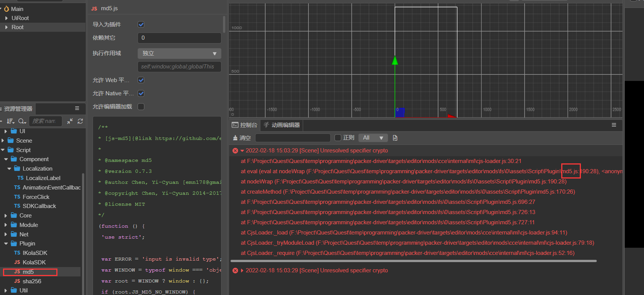Select the sha256 script

32,281
